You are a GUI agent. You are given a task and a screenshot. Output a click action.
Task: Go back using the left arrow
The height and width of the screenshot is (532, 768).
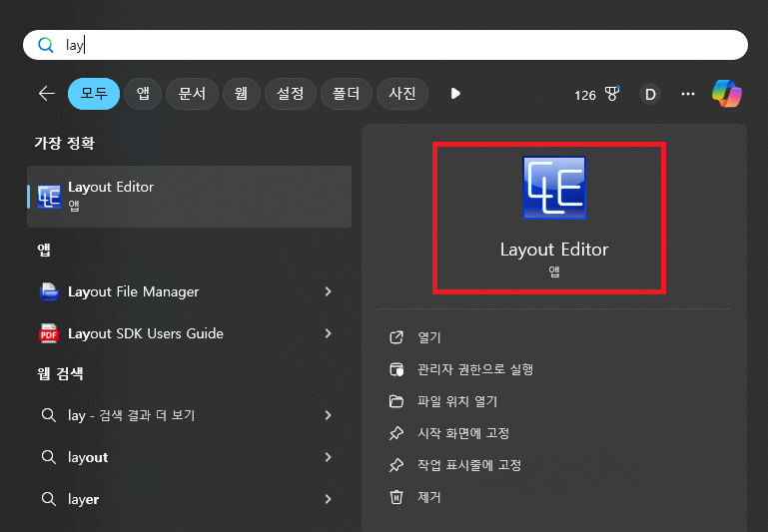point(47,93)
